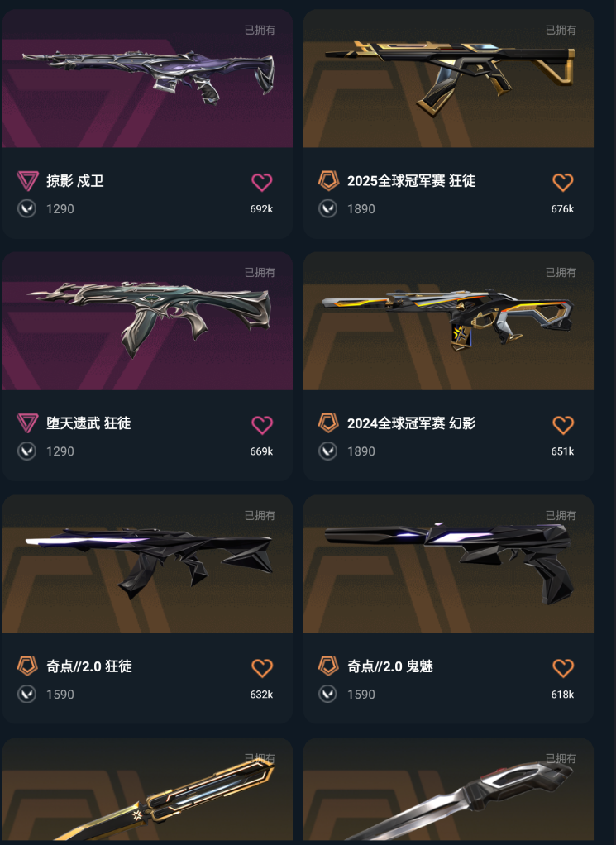Favorite the 2024全球冠军赛 幻影 skin

(562, 425)
